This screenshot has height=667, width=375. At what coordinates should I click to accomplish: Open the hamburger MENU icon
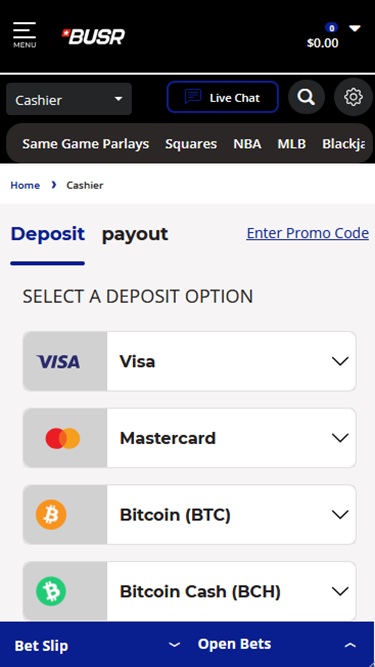(x=24, y=35)
